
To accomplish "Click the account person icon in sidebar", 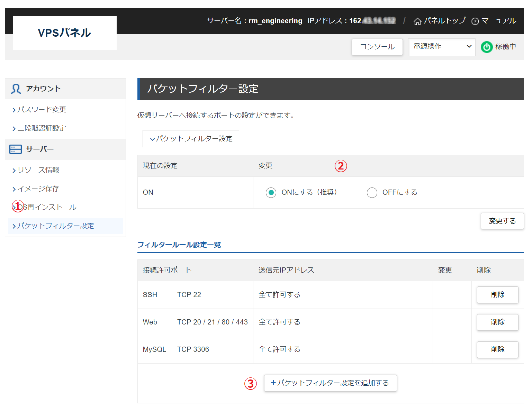I will [16, 89].
